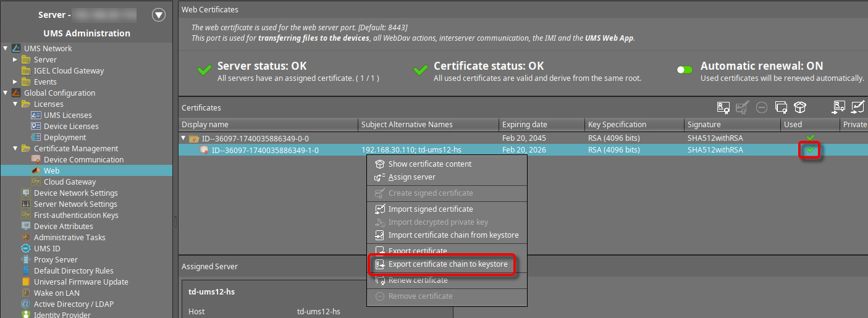Click the generate root certificate toolbar icon
This screenshot has height=318, width=868.
click(x=723, y=107)
